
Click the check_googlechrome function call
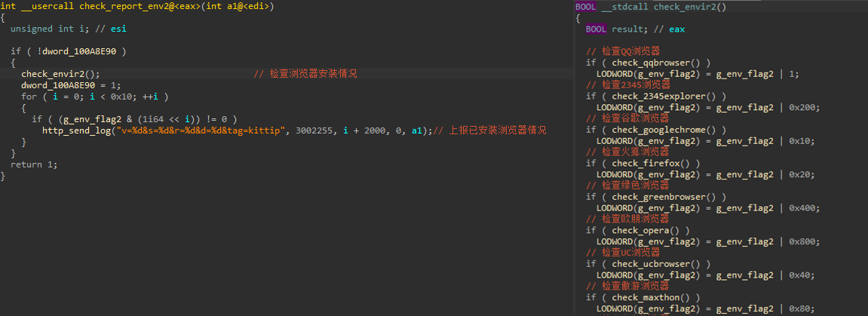click(x=659, y=130)
